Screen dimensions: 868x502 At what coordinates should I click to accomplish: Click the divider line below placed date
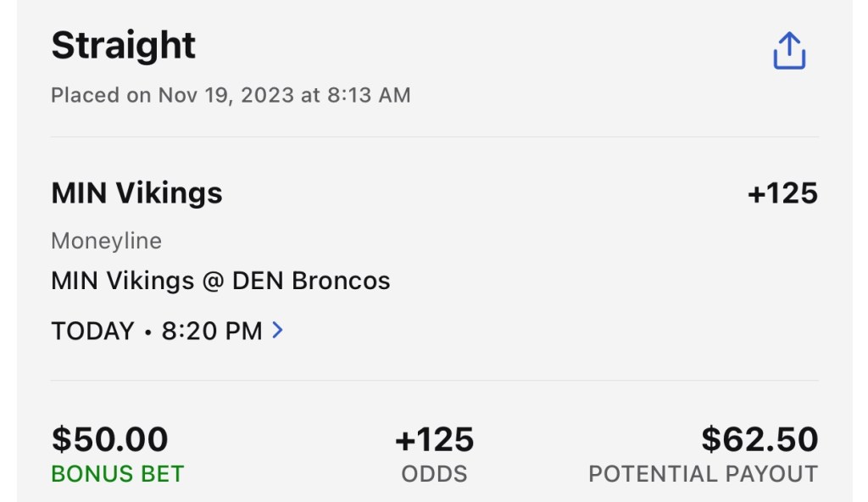click(x=434, y=137)
